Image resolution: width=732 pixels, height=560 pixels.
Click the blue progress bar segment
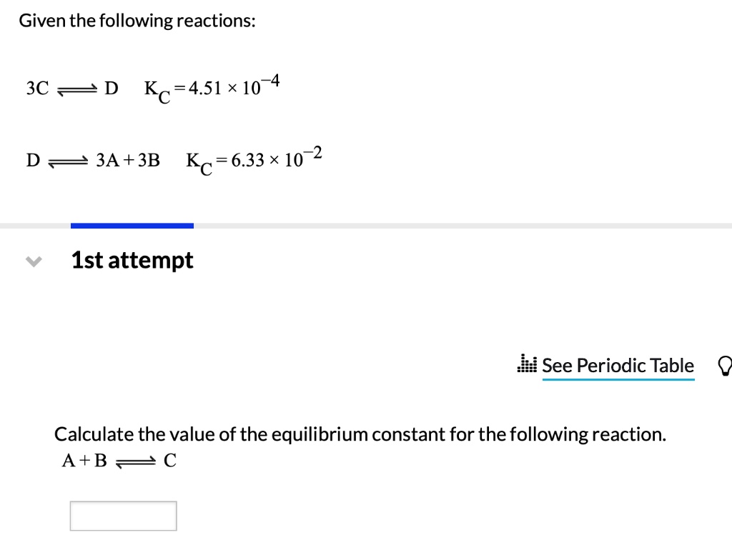pos(132,225)
